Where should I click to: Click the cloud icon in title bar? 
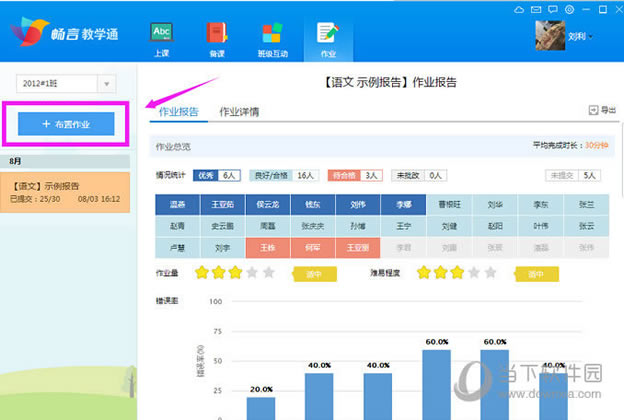pyautogui.click(x=519, y=9)
